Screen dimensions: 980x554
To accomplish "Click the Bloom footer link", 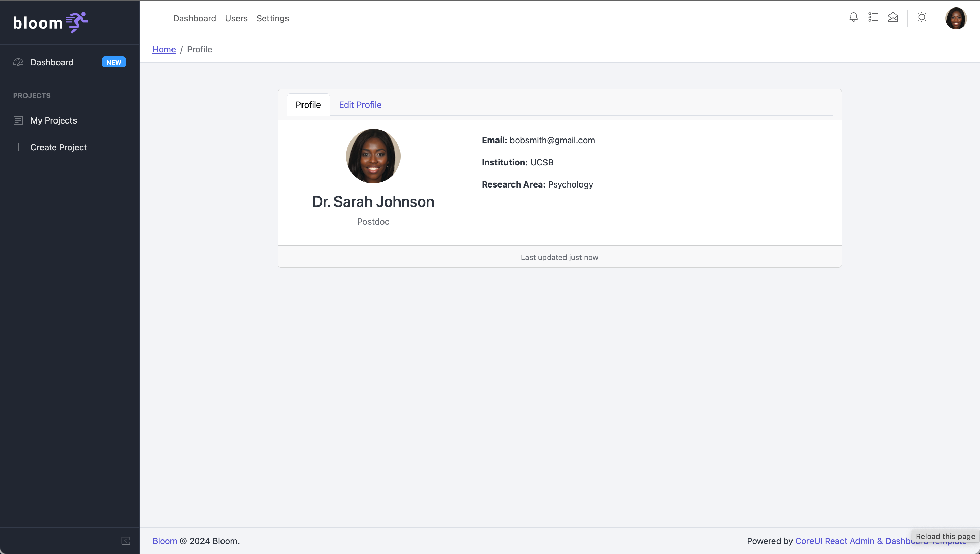I will [165, 541].
